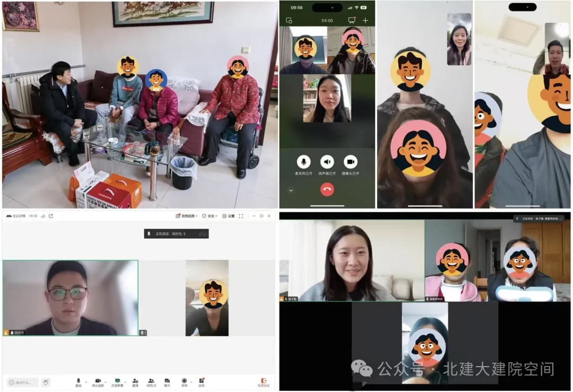Open the security dropdown menu
573x392 pixels.
210,216
